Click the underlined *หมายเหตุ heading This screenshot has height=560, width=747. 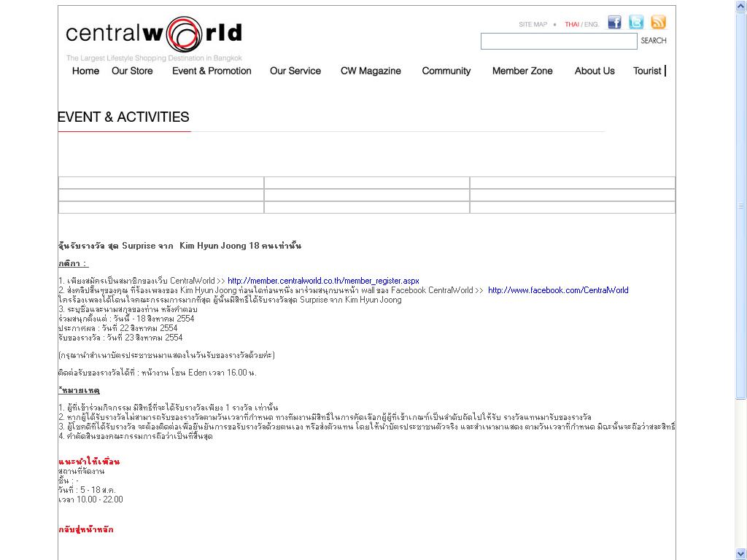point(79,391)
